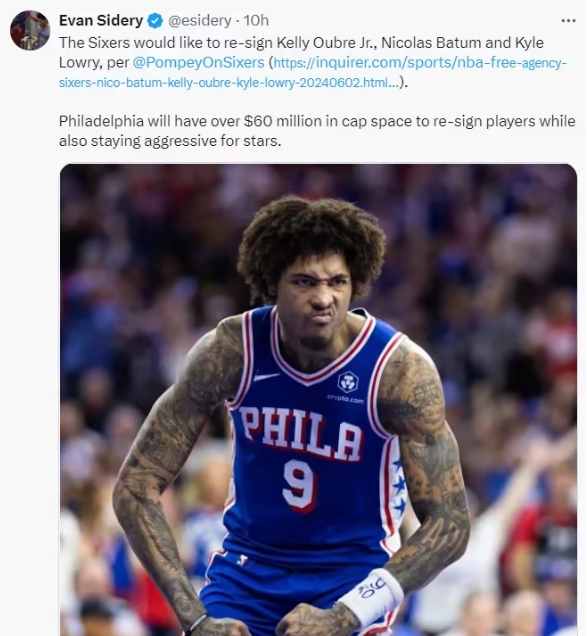Click the sixers-nico-batum link continuation line
This screenshot has height=636, width=587.
point(229,83)
